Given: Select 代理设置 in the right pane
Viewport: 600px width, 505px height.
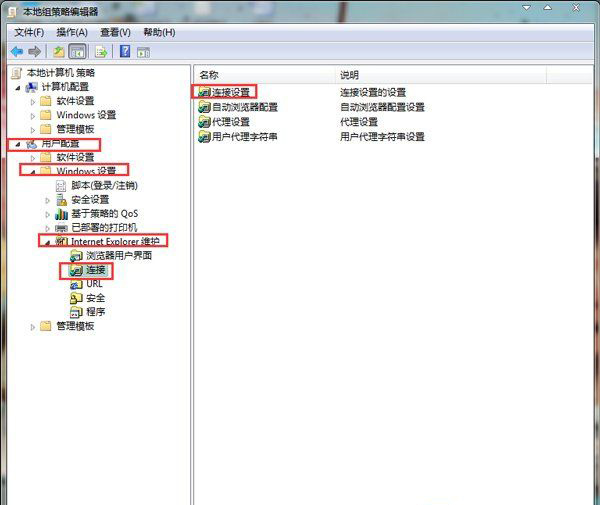Looking at the screenshot, I should [230, 122].
